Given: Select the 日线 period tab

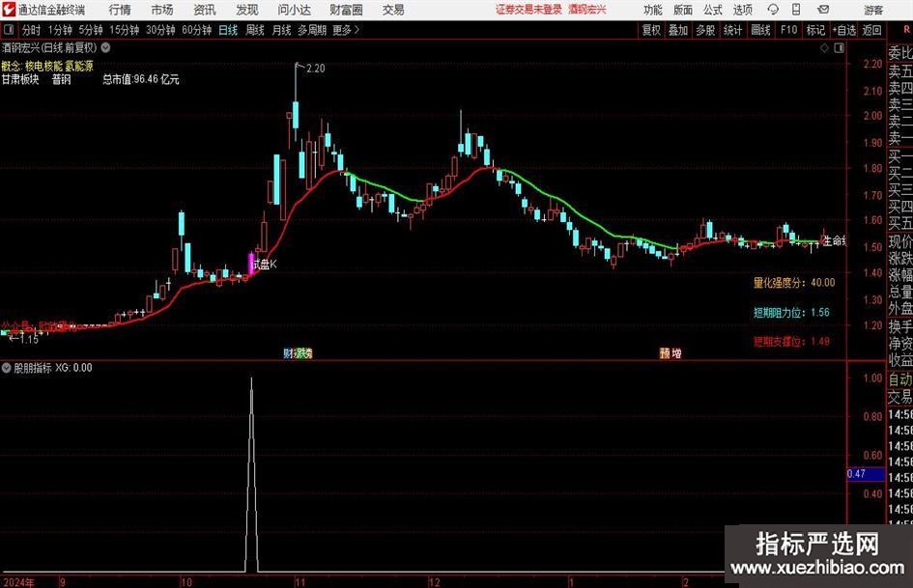Looking at the screenshot, I should pos(228,30).
